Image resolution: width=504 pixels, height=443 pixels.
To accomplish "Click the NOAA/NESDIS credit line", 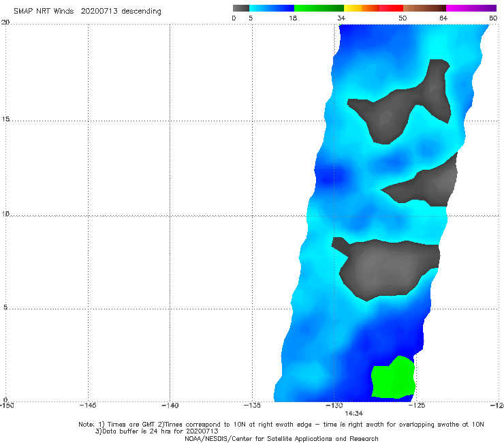I will click(x=281, y=438).
